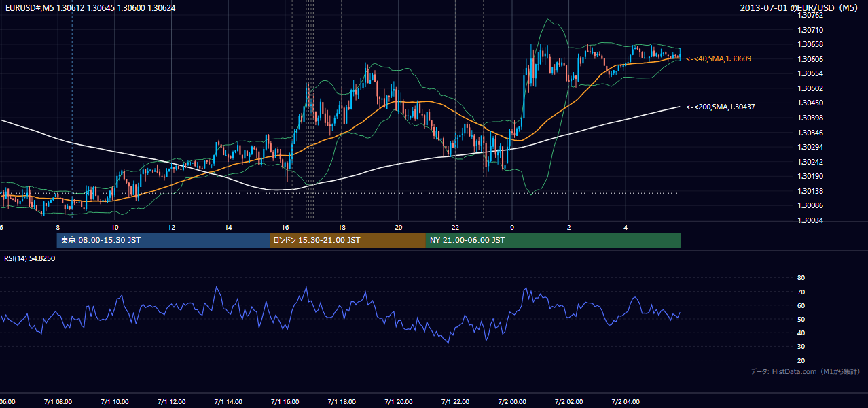This screenshot has height=408, width=868.
Task: Click the 7/1 14:00 date label
Action: 228,402
